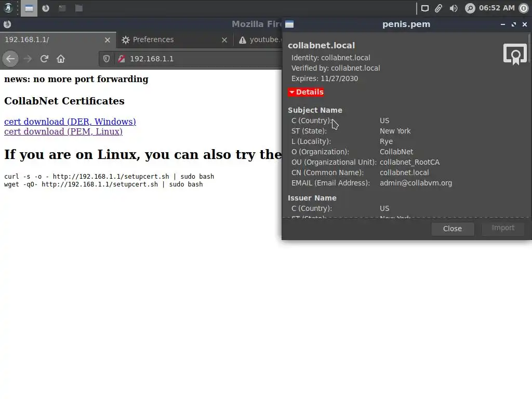Open the power button icon in the panel

524,8
